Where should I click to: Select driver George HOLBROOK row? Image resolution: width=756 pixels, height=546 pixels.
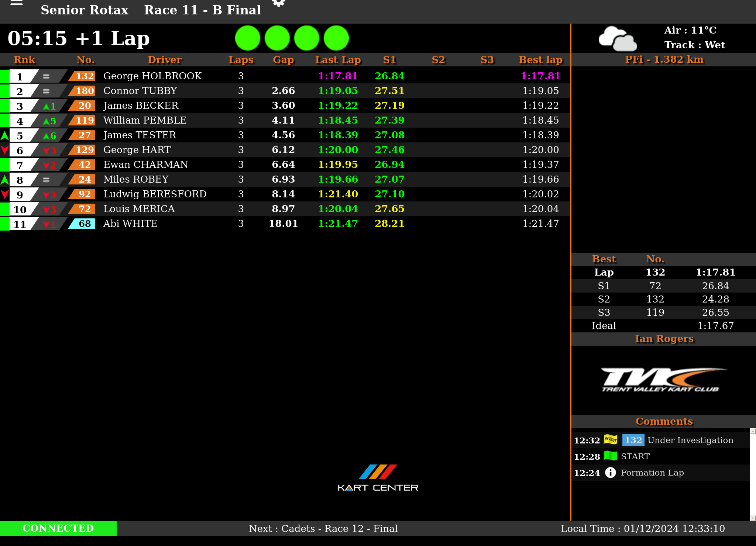point(152,76)
